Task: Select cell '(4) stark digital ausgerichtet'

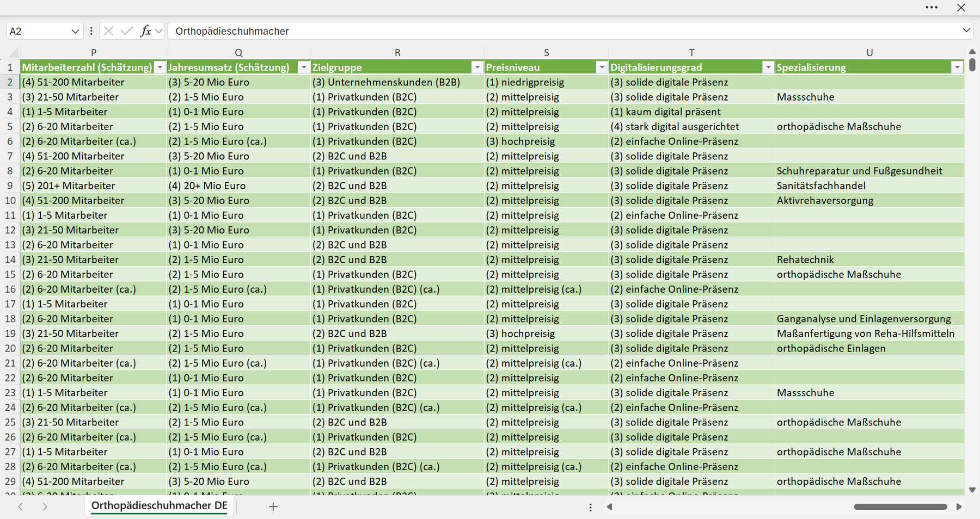Action: coord(691,126)
